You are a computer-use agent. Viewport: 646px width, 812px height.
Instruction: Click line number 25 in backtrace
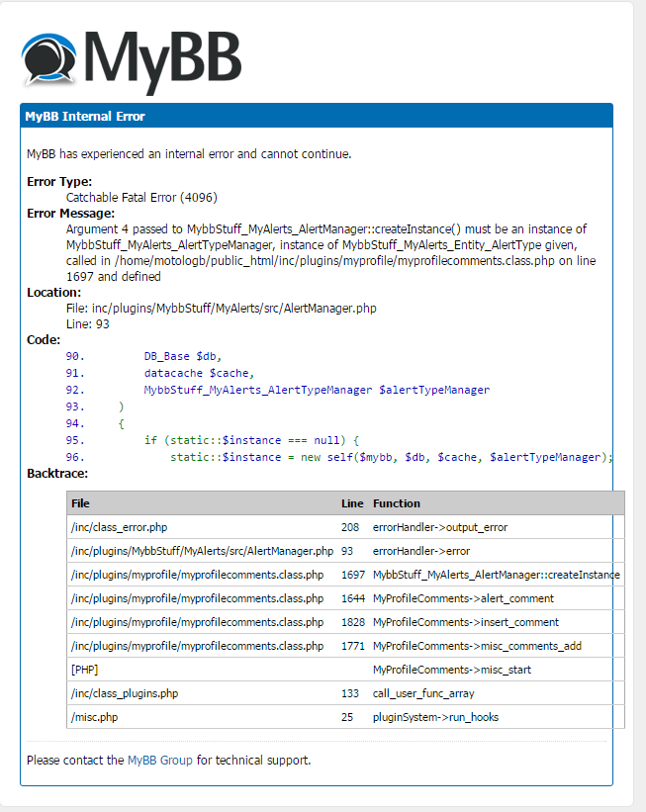point(346,717)
